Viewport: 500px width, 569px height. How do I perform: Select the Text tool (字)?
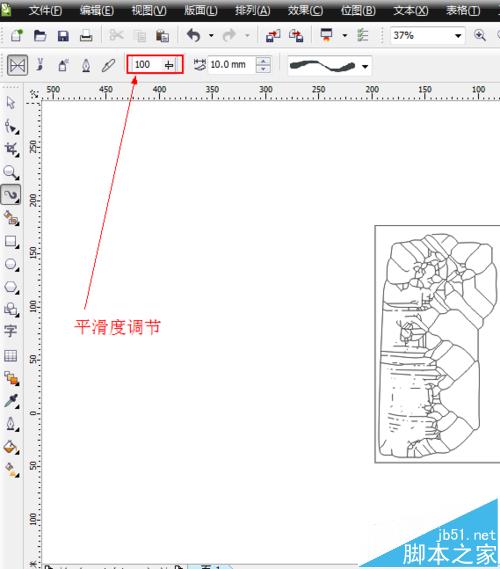tap(11, 331)
